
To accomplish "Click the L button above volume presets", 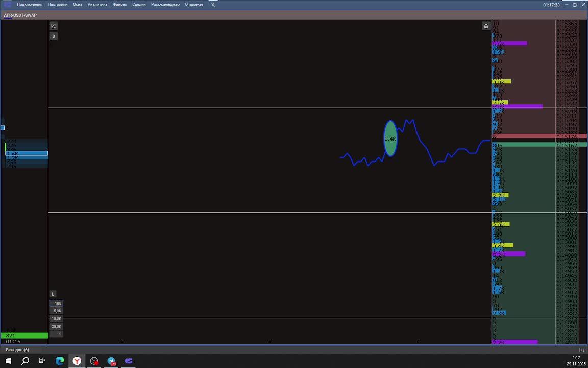I will coord(53,294).
